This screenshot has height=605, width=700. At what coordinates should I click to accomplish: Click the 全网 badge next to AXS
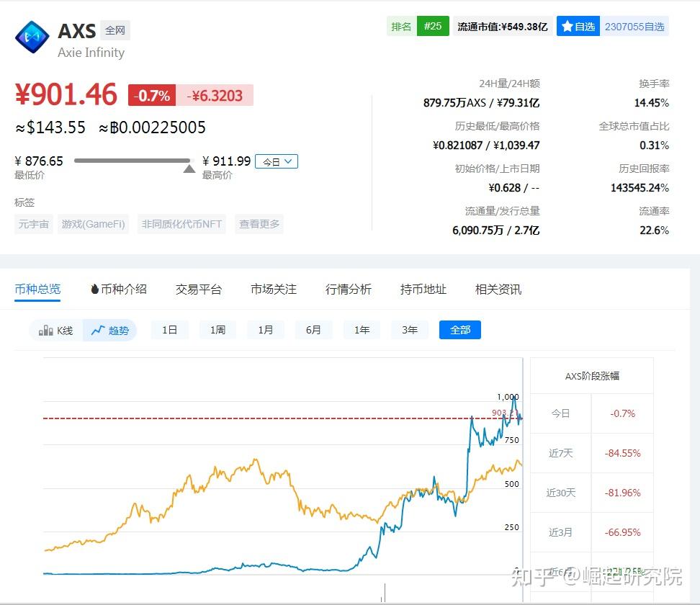(x=115, y=30)
